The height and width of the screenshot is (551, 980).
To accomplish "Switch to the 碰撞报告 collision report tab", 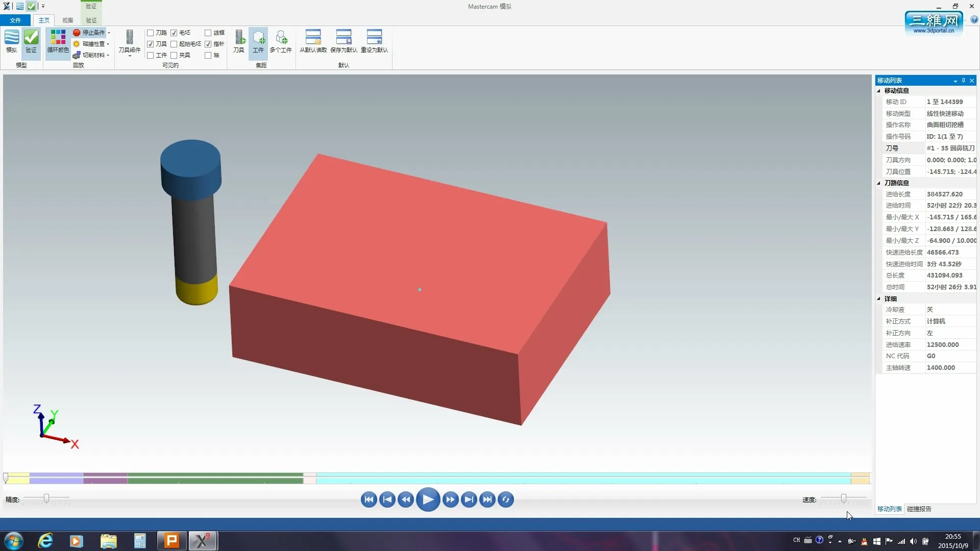I will coord(919,509).
